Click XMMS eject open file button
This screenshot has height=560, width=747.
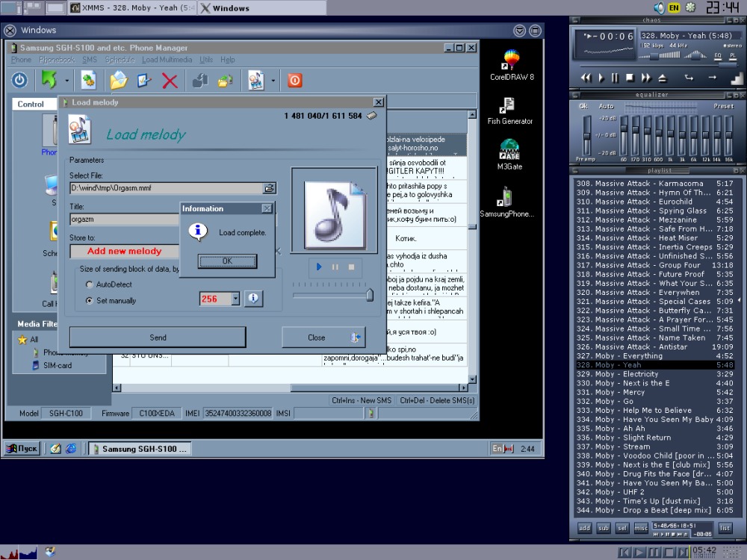click(x=663, y=78)
